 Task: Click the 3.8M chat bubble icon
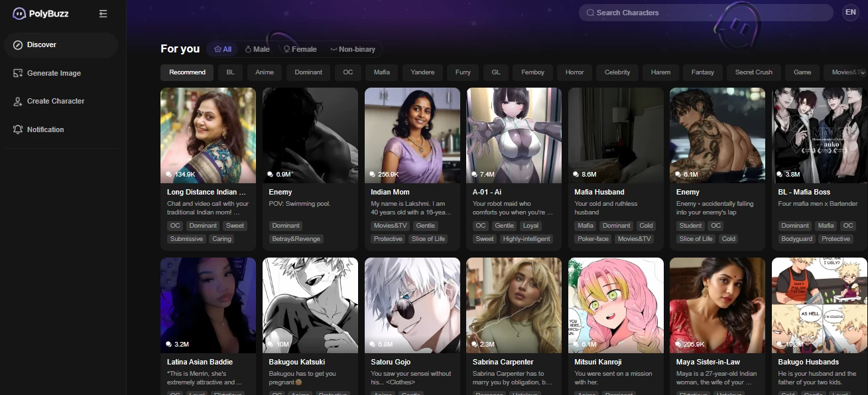tap(780, 174)
